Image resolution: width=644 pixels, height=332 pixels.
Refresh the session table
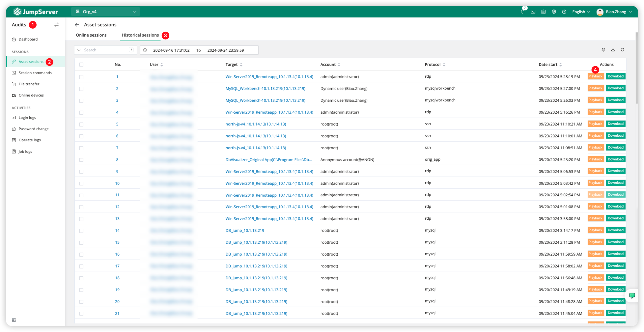623,50
